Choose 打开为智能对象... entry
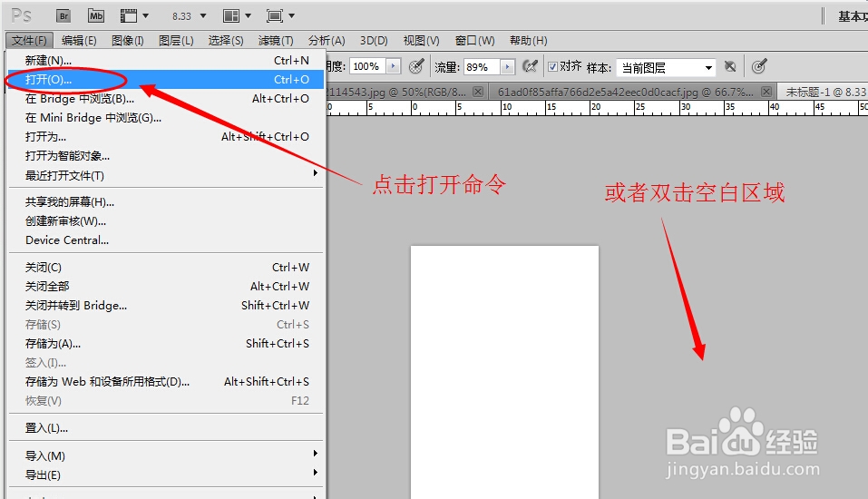The height and width of the screenshot is (499, 868). (166, 156)
